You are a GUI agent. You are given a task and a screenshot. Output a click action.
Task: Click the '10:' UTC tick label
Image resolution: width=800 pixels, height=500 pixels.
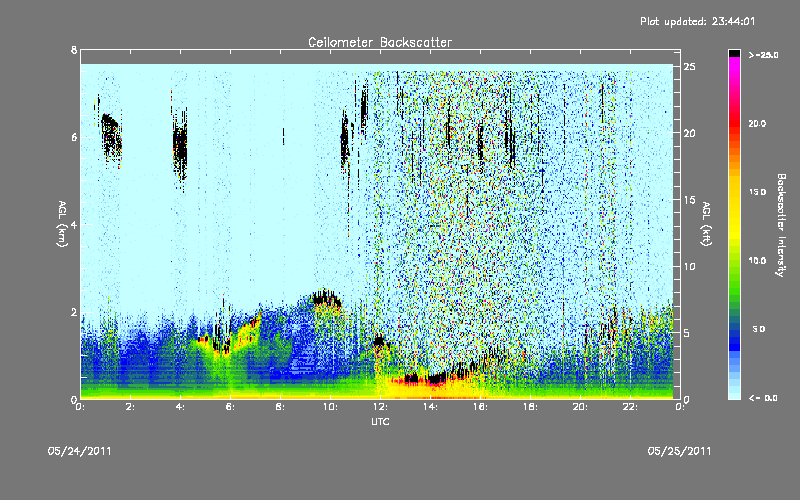click(330, 407)
